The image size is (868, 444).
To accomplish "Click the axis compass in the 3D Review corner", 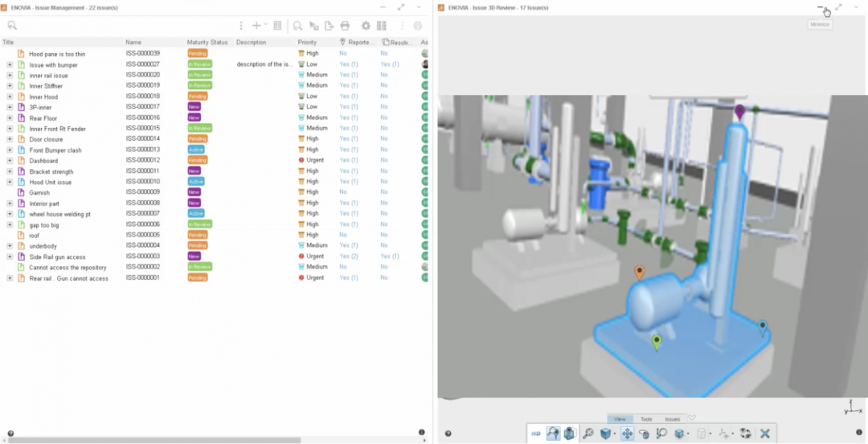I will pyautogui.click(x=853, y=408).
